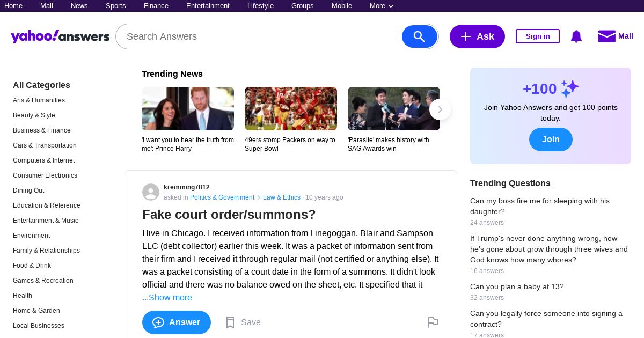Open Finance in the top navigation
Screen dimensions: 644x338
click(x=156, y=6)
